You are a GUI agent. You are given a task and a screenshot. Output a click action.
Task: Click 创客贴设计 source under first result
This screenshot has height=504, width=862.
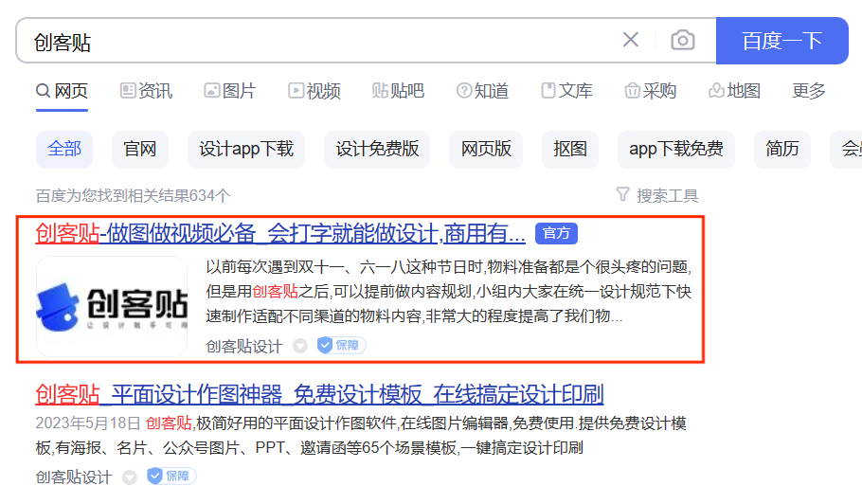pyautogui.click(x=244, y=346)
